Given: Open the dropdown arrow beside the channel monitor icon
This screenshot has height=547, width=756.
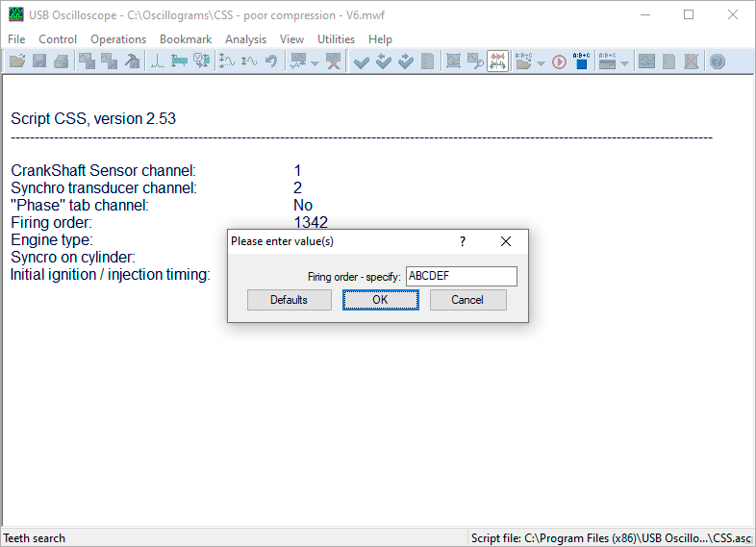Looking at the screenshot, I should pyautogui.click(x=315, y=62).
